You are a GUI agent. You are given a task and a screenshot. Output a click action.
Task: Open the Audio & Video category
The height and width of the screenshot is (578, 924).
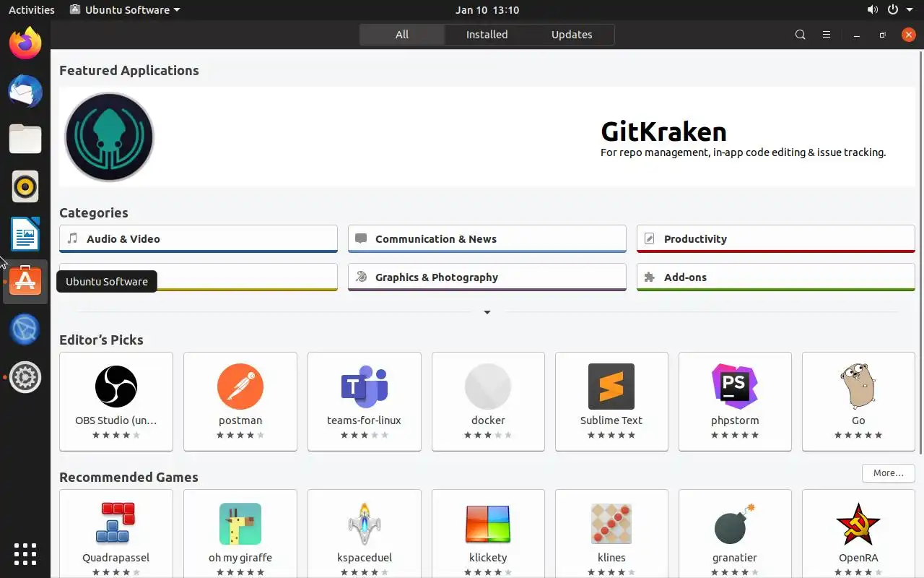199,239
